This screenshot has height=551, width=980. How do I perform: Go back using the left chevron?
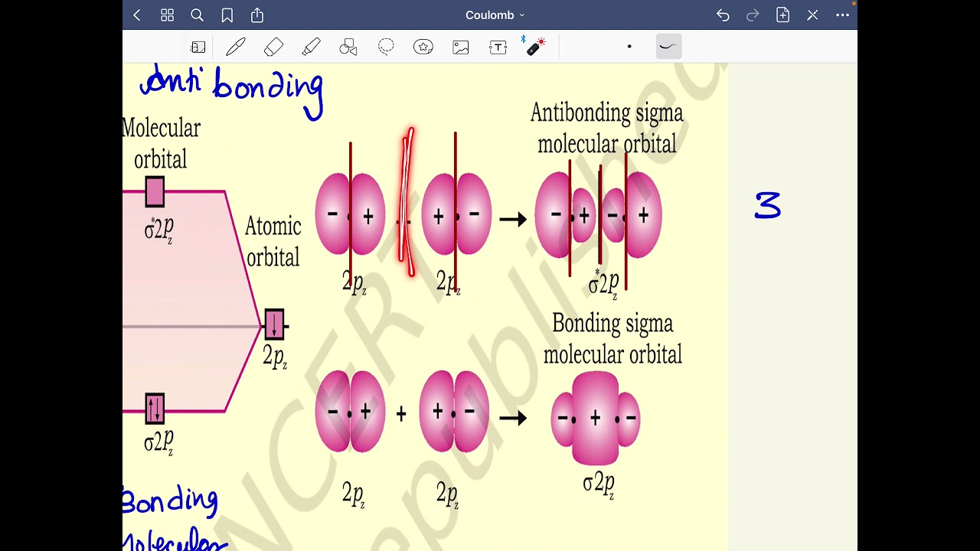click(137, 15)
